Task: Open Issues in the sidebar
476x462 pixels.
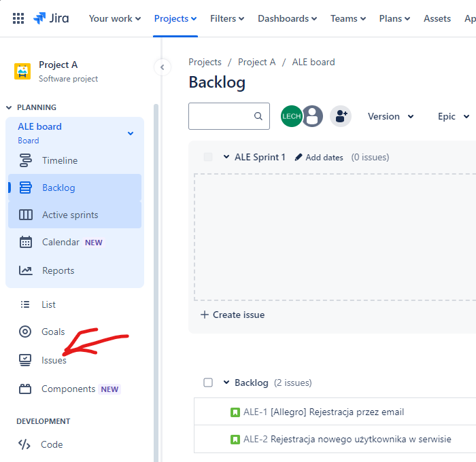Action: (54, 360)
